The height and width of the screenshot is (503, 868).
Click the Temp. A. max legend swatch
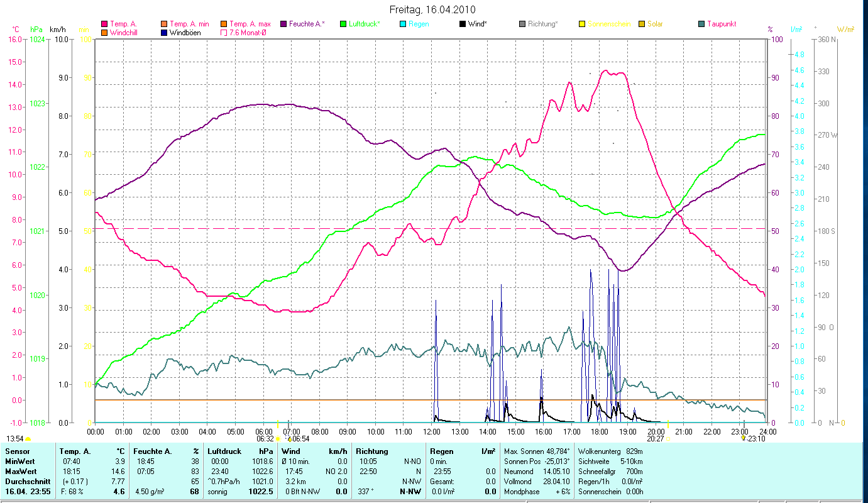(x=224, y=24)
